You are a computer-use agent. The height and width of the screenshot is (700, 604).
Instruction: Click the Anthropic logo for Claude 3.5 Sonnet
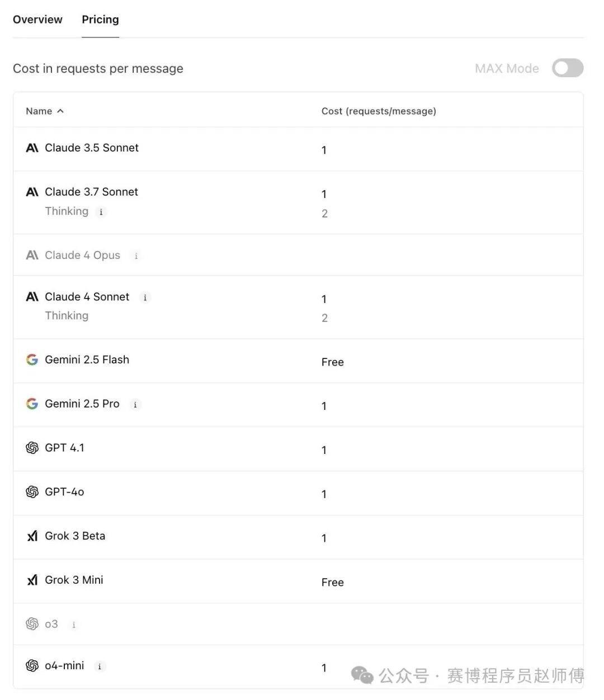click(32, 148)
